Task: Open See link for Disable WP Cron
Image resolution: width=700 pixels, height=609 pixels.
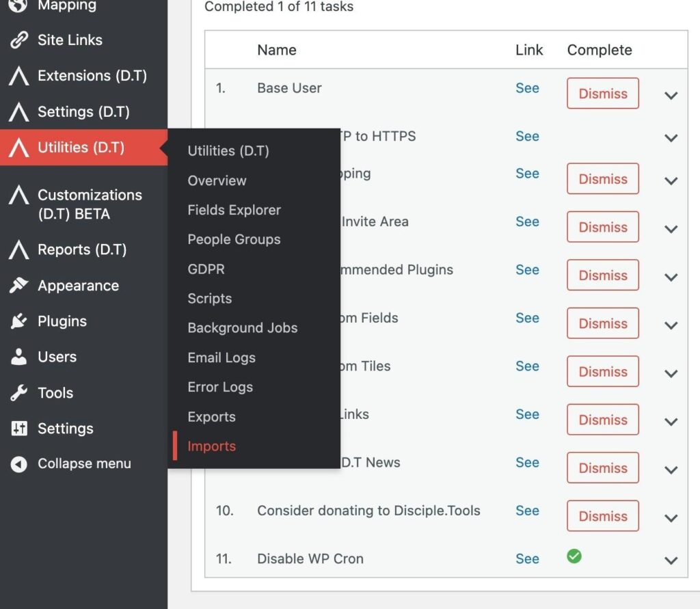Action: [x=527, y=558]
